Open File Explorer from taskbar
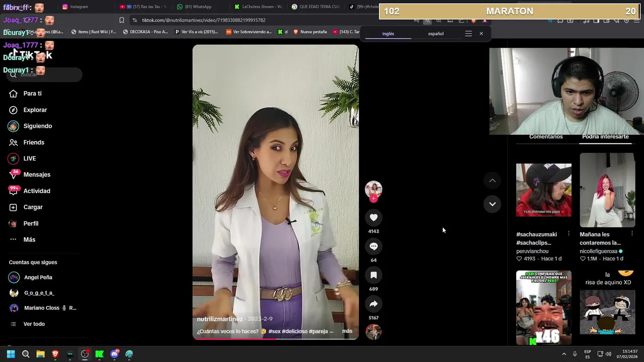This screenshot has height=362, width=644. tap(40, 354)
